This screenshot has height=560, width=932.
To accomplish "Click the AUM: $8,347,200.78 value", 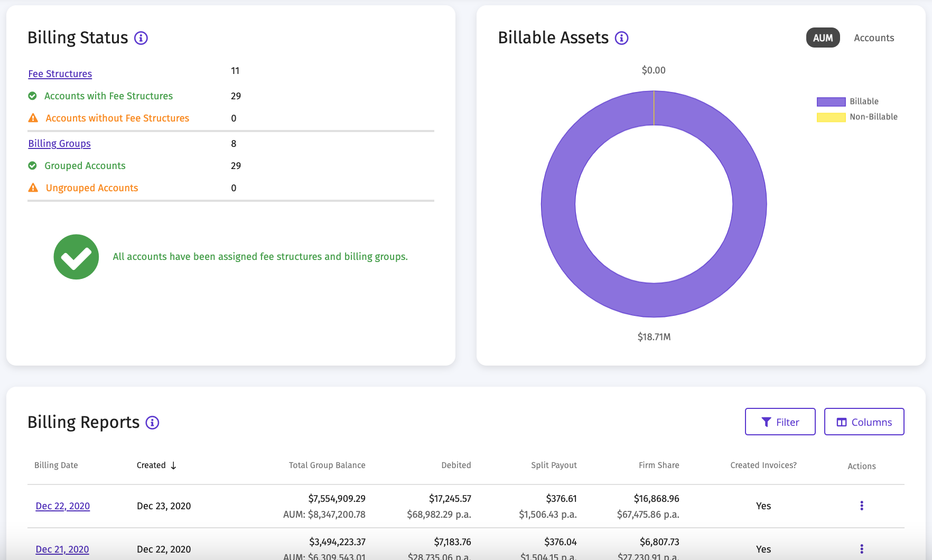I will (x=324, y=515).
